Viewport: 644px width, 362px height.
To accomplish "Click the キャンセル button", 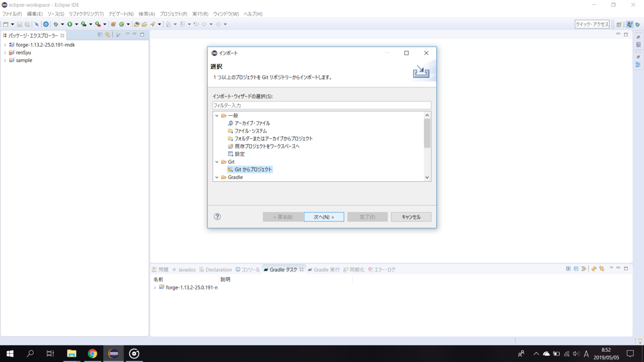I will pyautogui.click(x=411, y=217).
